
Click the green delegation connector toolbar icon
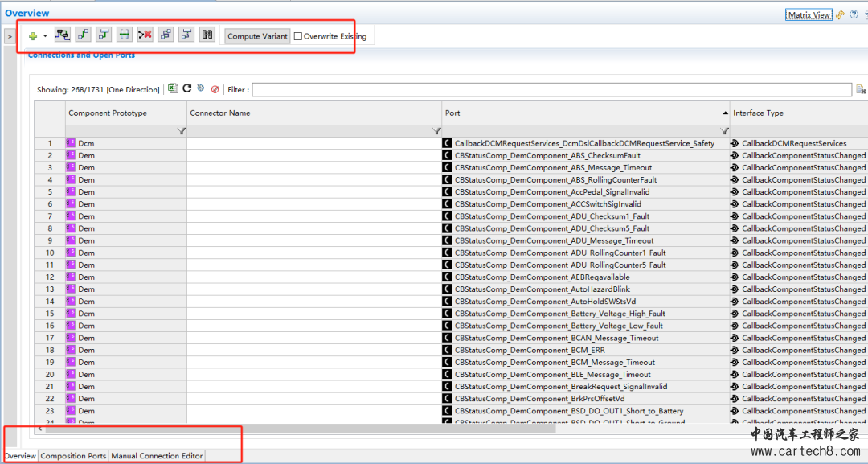click(x=104, y=35)
